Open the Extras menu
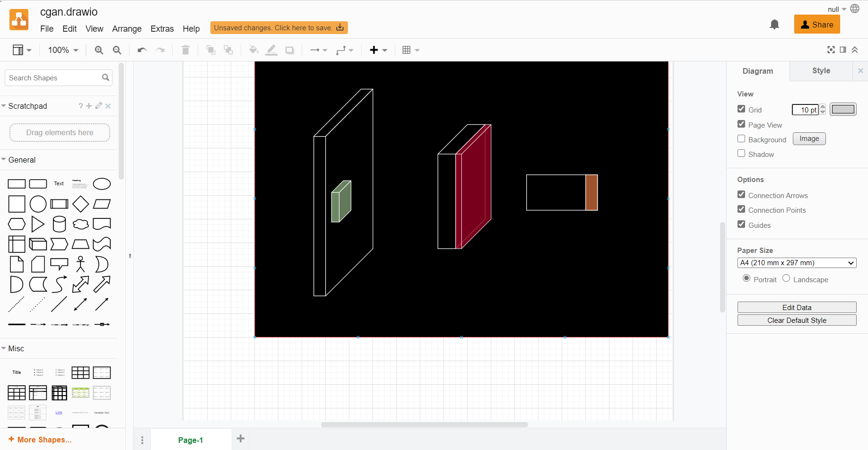 click(x=162, y=28)
